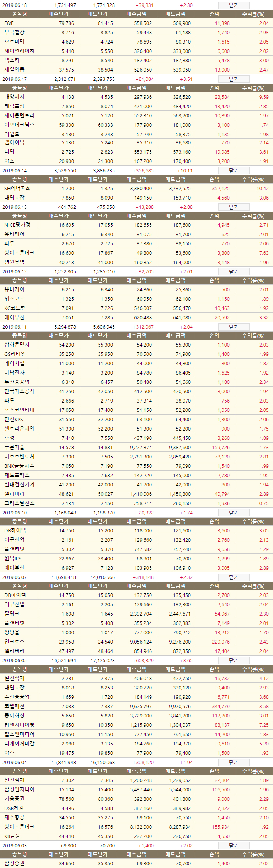Screen dimensions: 273x868
Task: Click stock name 키움증권
Action: [x=14, y=799]
